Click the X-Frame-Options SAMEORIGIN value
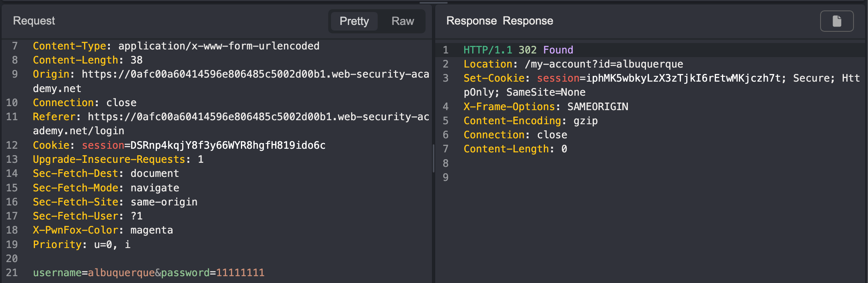Screen dimensions: 868x283 coord(597,107)
